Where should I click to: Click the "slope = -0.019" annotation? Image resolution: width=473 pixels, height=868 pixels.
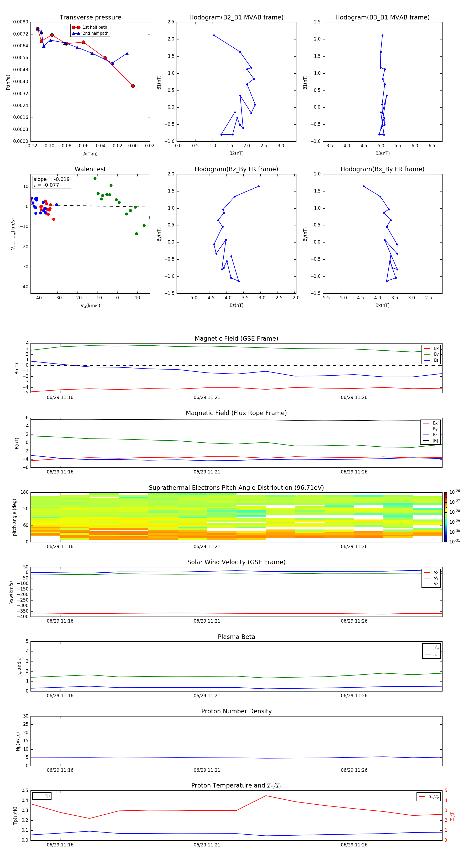52,179
